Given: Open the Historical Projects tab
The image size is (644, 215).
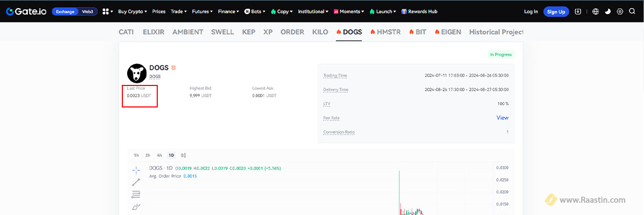Looking at the screenshot, I should [496, 32].
